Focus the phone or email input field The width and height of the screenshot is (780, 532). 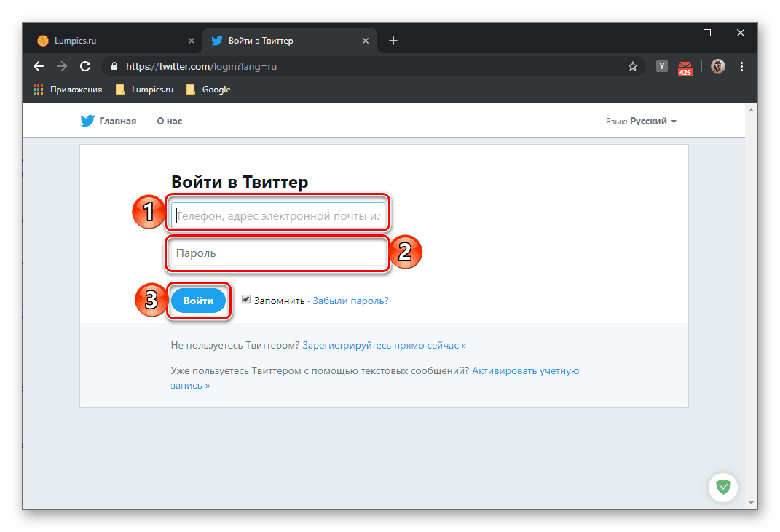[278, 215]
